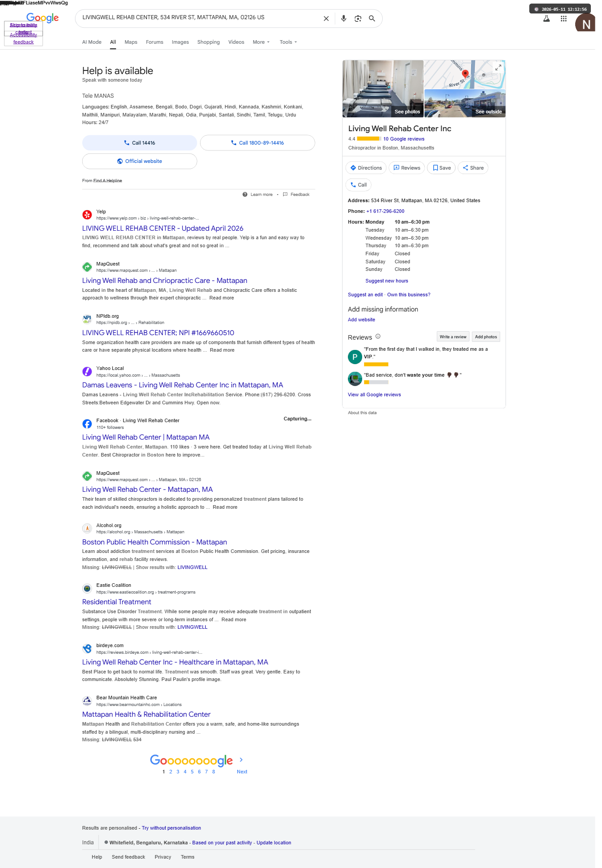Image resolution: width=602 pixels, height=868 pixels.
Task: Open LIVING WELL REHAB CENTER Yelp result
Action: tap(163, 228)
